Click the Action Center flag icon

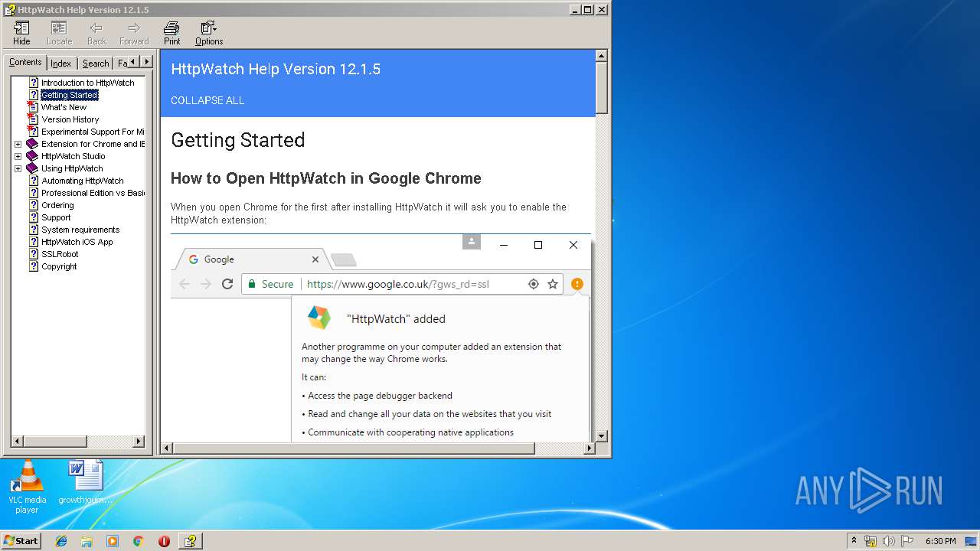point(907,541)
